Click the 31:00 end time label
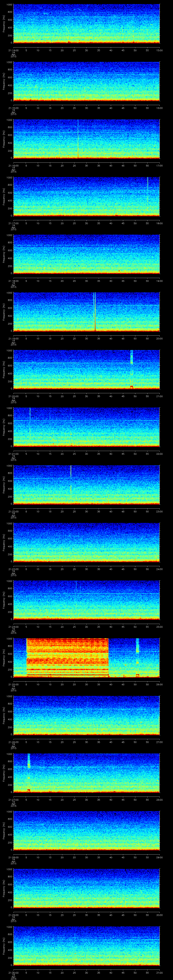 [160, 973]
